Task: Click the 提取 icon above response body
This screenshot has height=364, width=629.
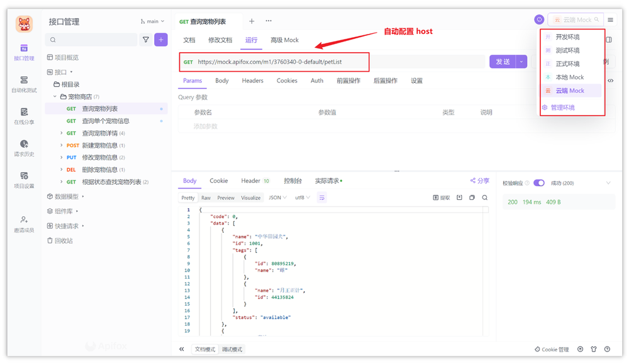Action: [442, 197]
